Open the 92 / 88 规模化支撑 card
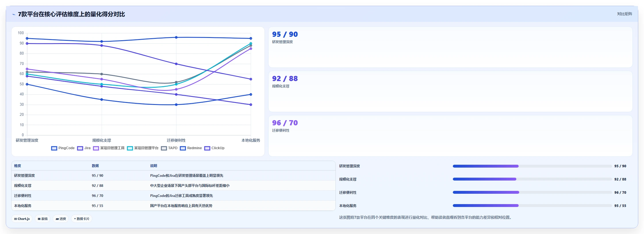This screenshot has height=234, width=644. click(450, 91)
